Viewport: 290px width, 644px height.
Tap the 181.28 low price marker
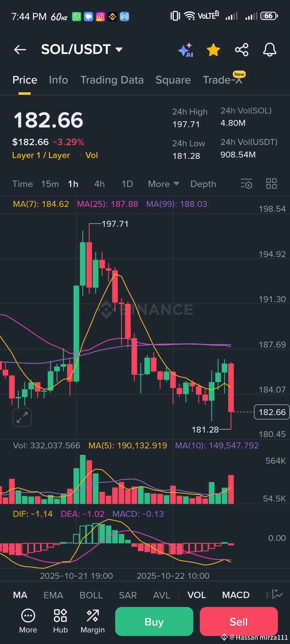(205, 430)
